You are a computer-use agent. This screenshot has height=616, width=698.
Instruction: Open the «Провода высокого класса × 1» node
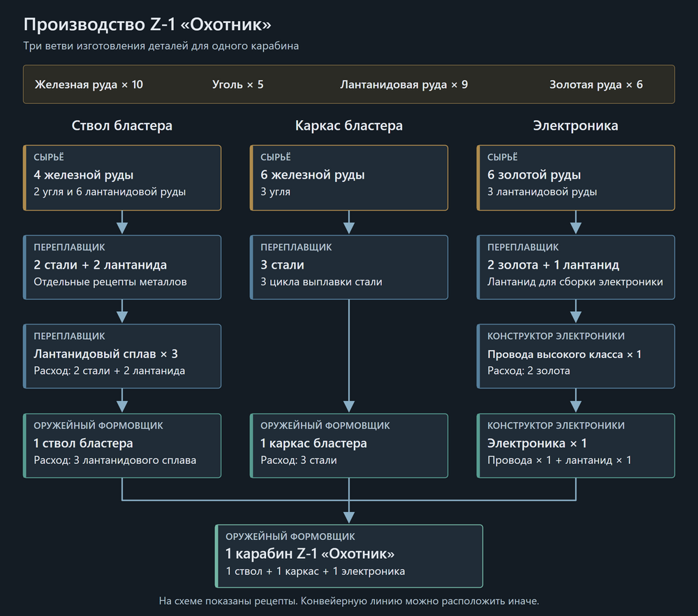pyautogui.click(x=576, y=356)
